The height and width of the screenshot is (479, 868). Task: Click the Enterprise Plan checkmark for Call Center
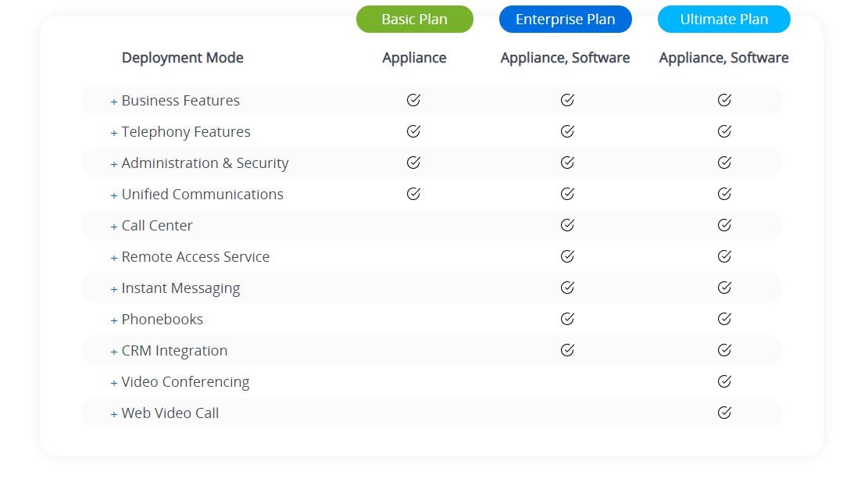(567, 225)
